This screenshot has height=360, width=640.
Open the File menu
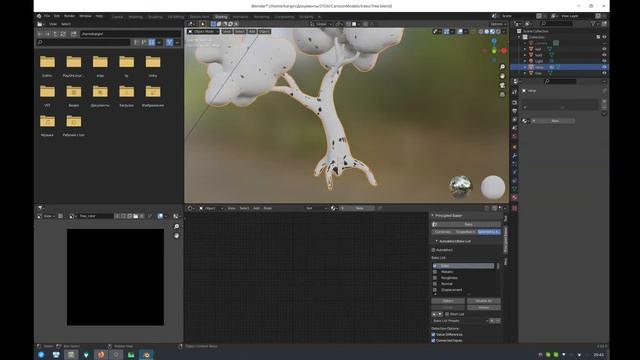pyautogui.click(x=47, y=16)
